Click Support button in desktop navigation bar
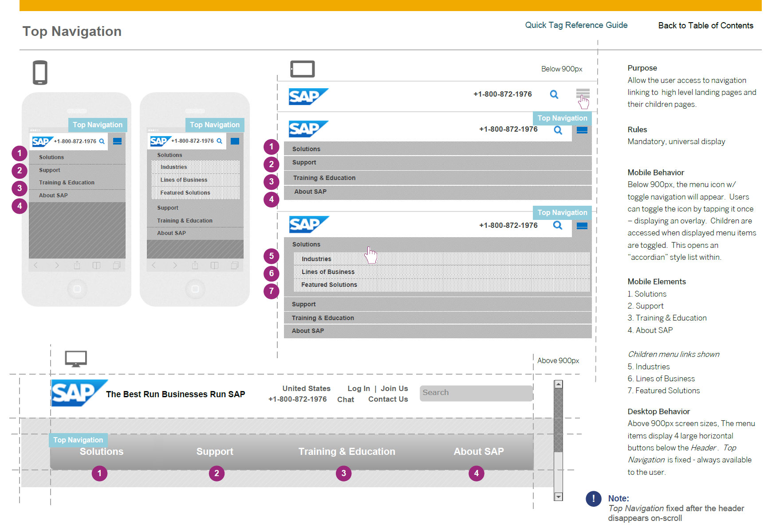Viewport: 772px width, 532px height. [x=215, y=452]
